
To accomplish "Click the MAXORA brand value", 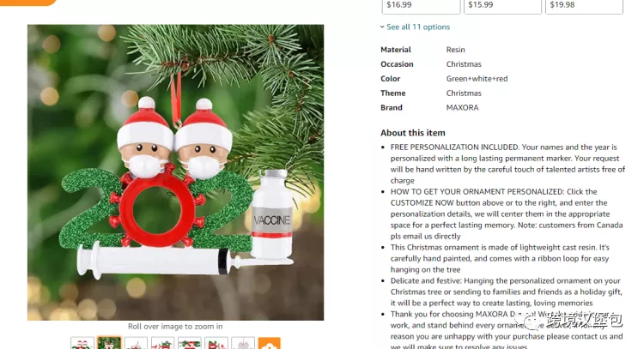I will [463, 107].
